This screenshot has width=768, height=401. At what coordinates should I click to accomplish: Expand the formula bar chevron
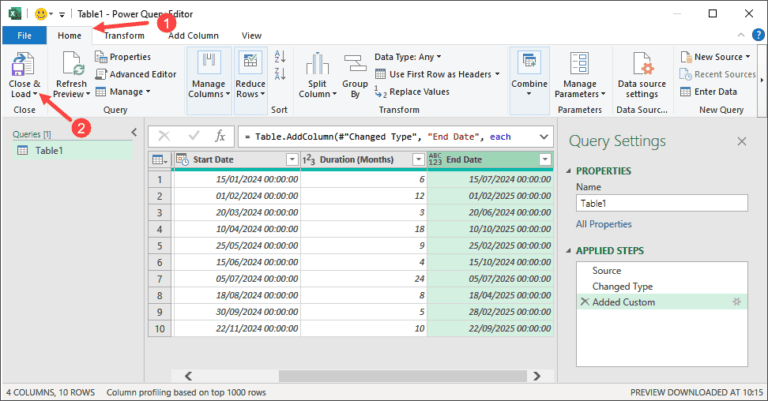(x=544, y=136)
